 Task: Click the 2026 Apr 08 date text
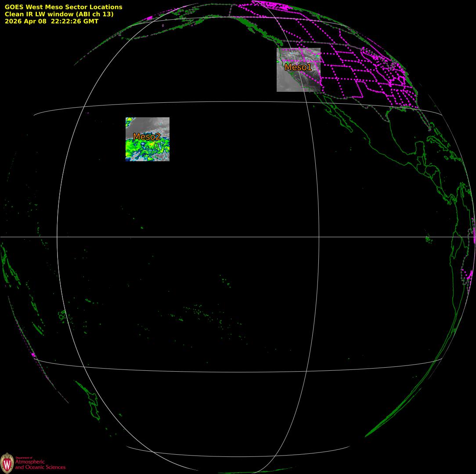tap(25, 21)
